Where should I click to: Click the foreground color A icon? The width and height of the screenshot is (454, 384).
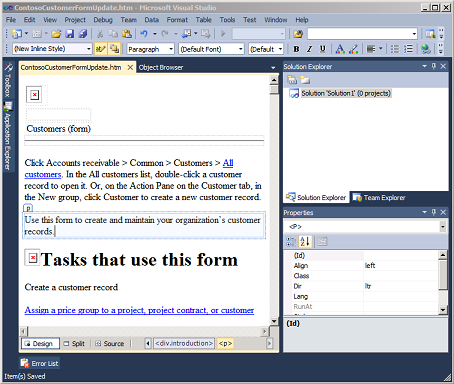(340, 49)
